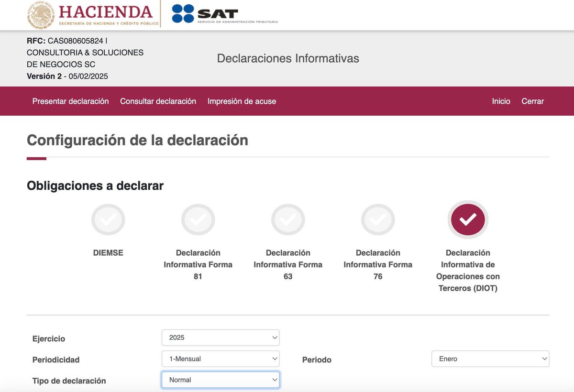Click the Versión 2 - 05/02/2025 text
The width and height of the screenshot is (574, 392).
(67, 76)
